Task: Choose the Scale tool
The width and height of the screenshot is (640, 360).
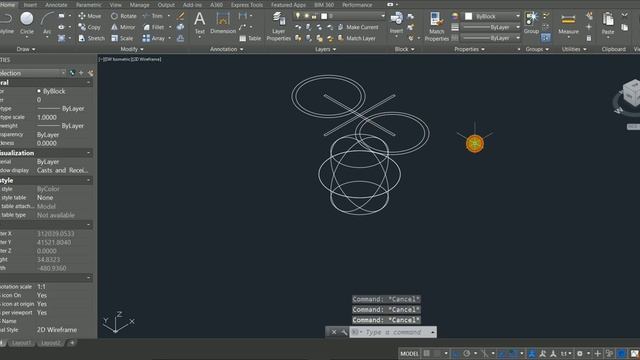Action: tap(122, 38)
